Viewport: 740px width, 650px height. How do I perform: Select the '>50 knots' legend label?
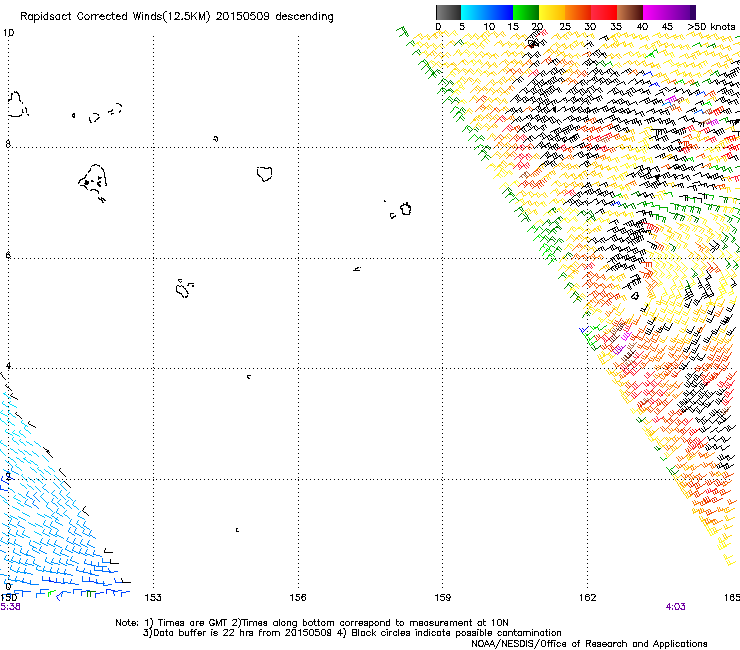711,27
